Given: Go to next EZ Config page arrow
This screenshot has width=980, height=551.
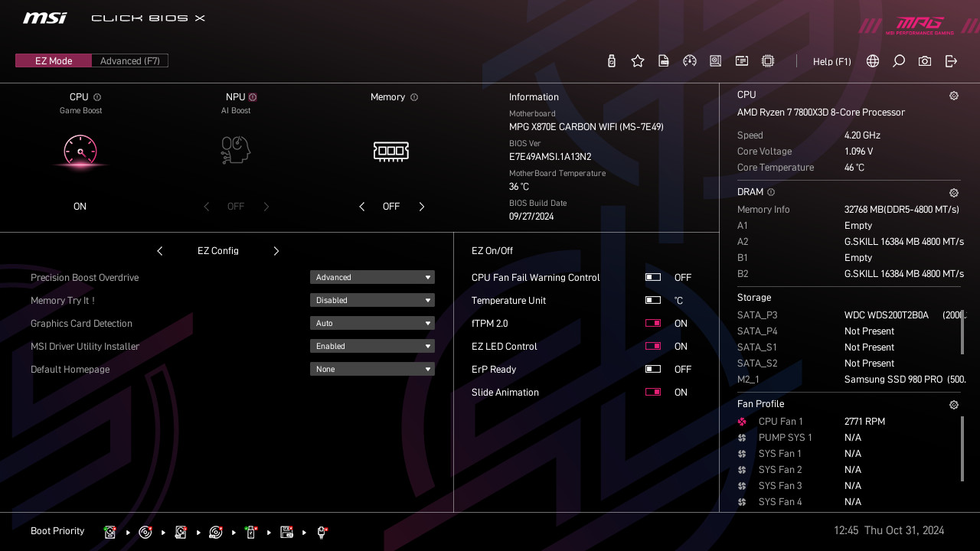Looking at the screenshot, I should (276, 251).
